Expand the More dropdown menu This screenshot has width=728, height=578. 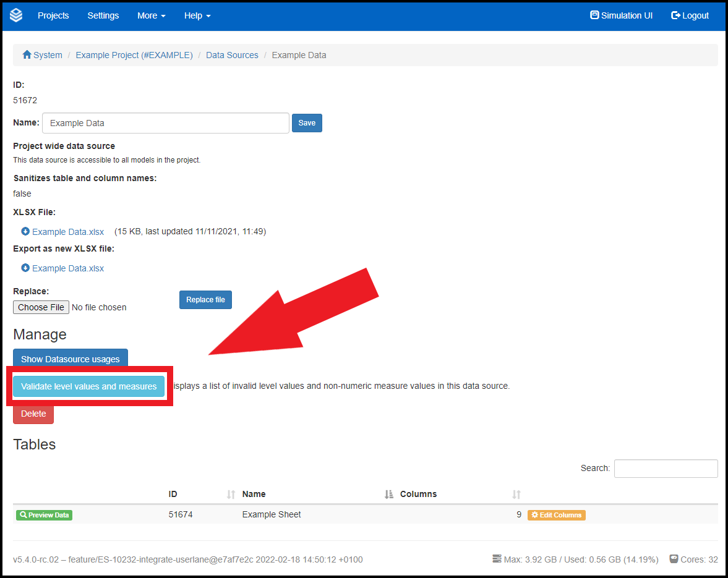[151, 15]
